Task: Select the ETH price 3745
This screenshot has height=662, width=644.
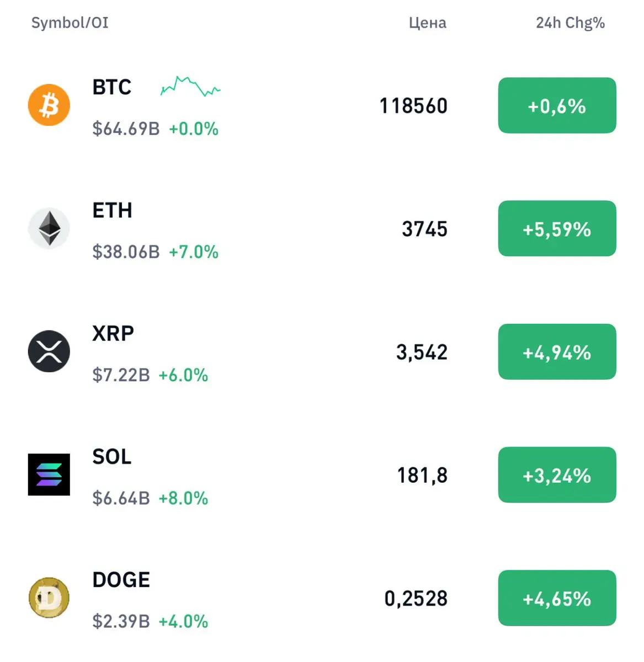Action: (424, 229)
